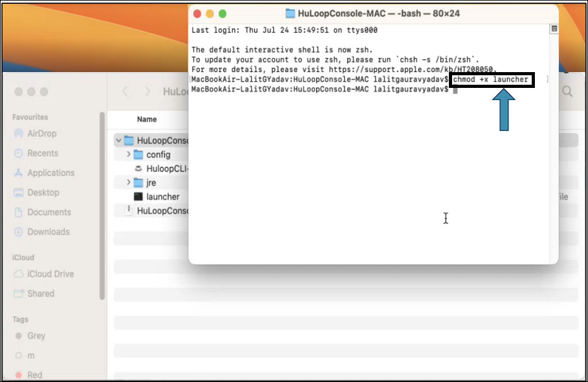Open the Applications folder in sidebar
588x382 pixels.
pyautogui.click(x=18, y=173)
